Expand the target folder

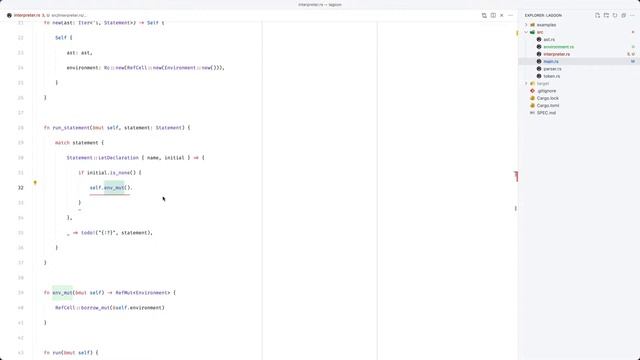click(x=543, y=84)
